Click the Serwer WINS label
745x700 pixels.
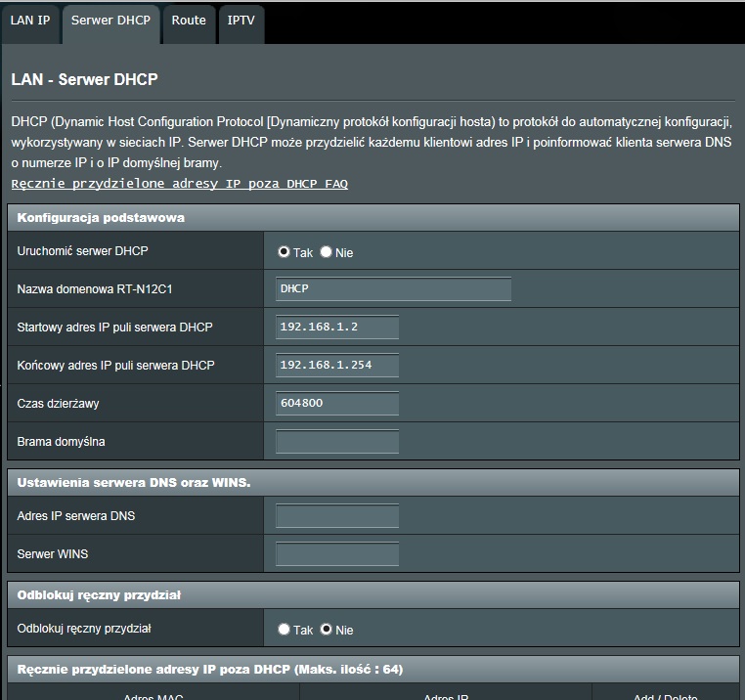pos(53,553)
